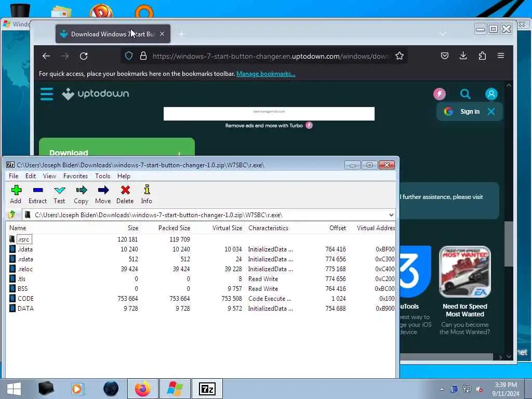This screenshot has height=399, width=532.
Task: Expand the 7-Zip path dropdown
Action: pos(391,215)
